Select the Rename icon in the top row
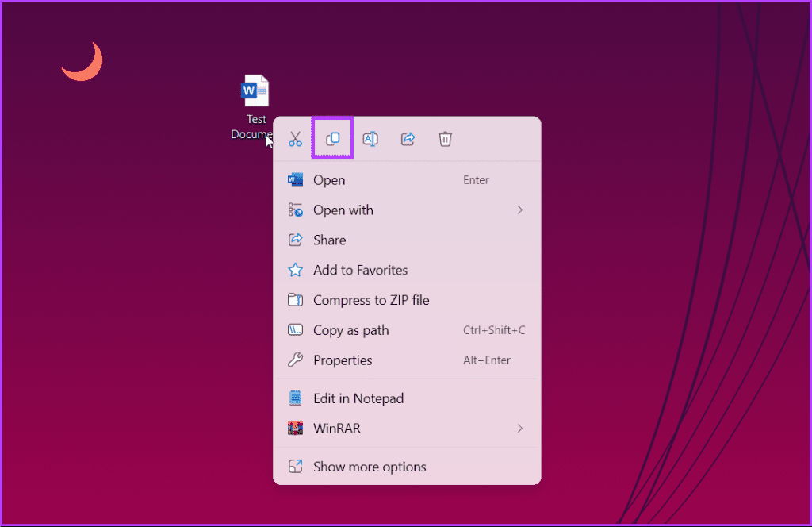 [x=370, y=140]
